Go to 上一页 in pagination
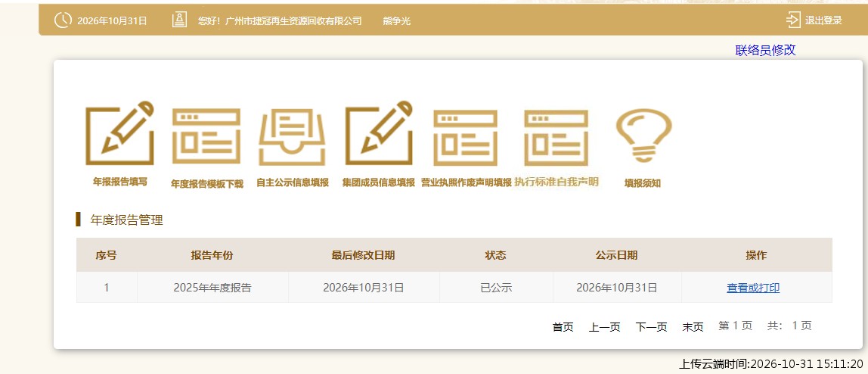 (x=605, y=327)
